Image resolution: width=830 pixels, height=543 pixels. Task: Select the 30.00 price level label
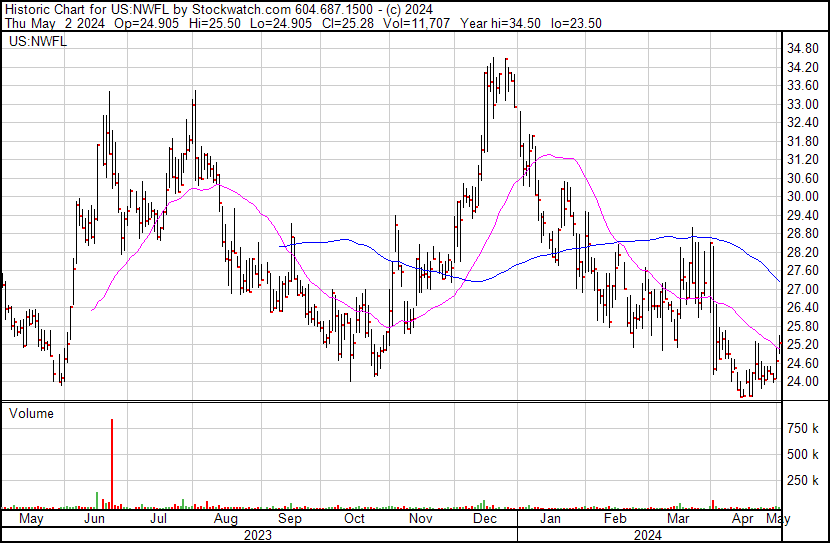tap(805, 197)
